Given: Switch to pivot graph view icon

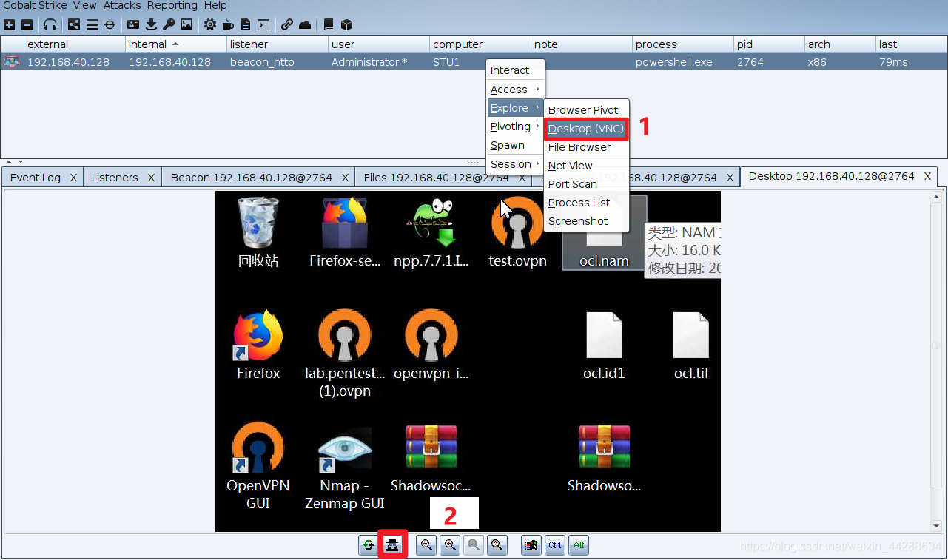Looking at the screenshot, I should pos(74,24).
